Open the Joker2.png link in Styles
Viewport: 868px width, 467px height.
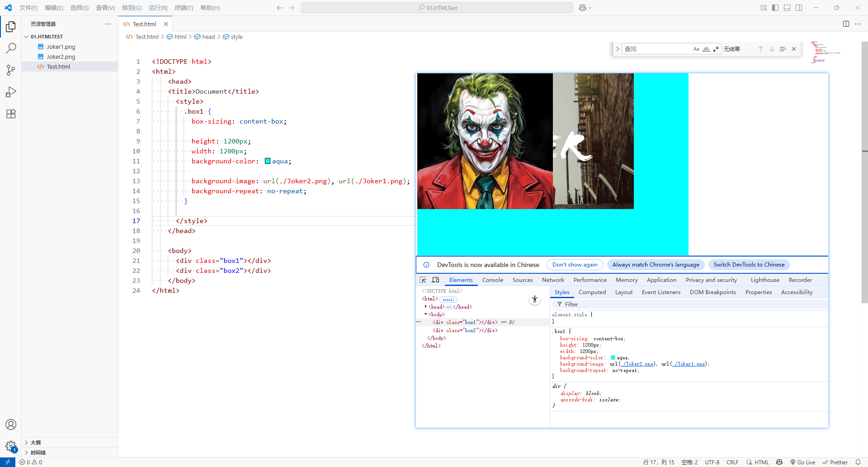tap(637, 364)
